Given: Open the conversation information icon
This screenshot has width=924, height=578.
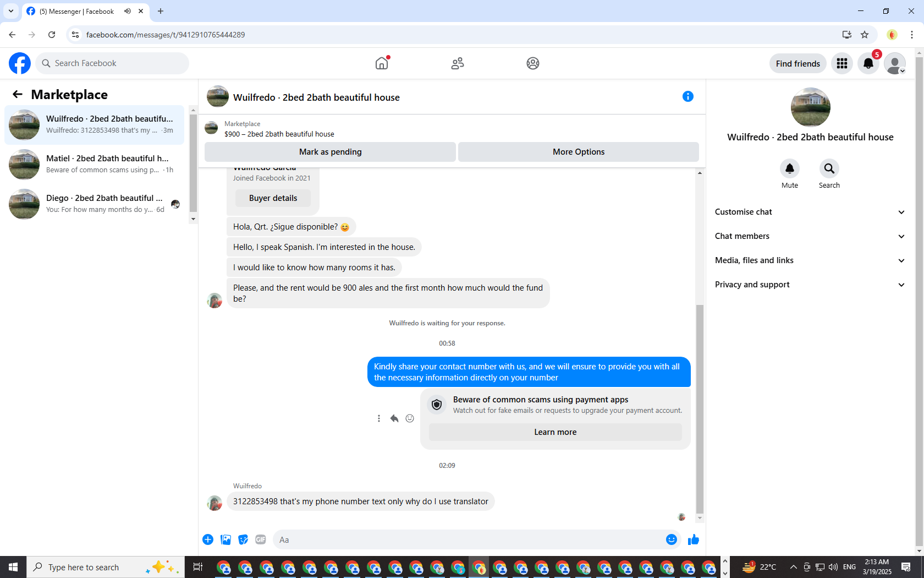Looking at the screenshot, I should point(688,96).
